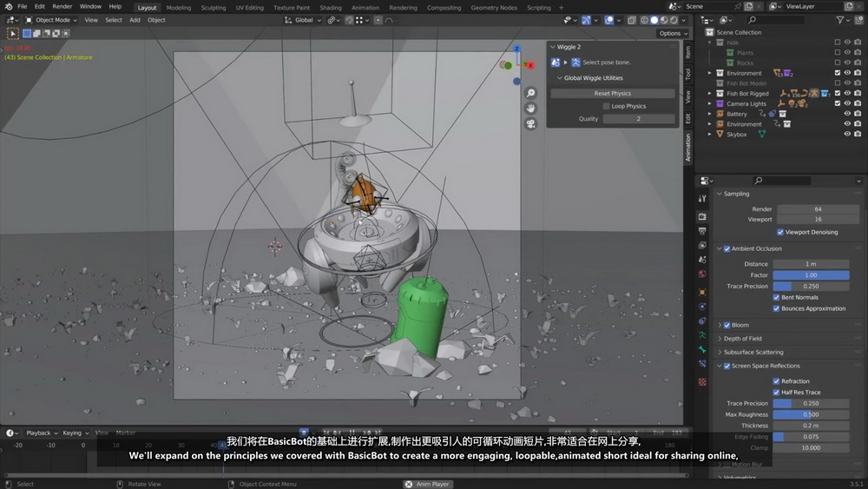This screenshot has height=489, width=868.
Task: Switch to material preview shading icon
Action: coord(664,20)
